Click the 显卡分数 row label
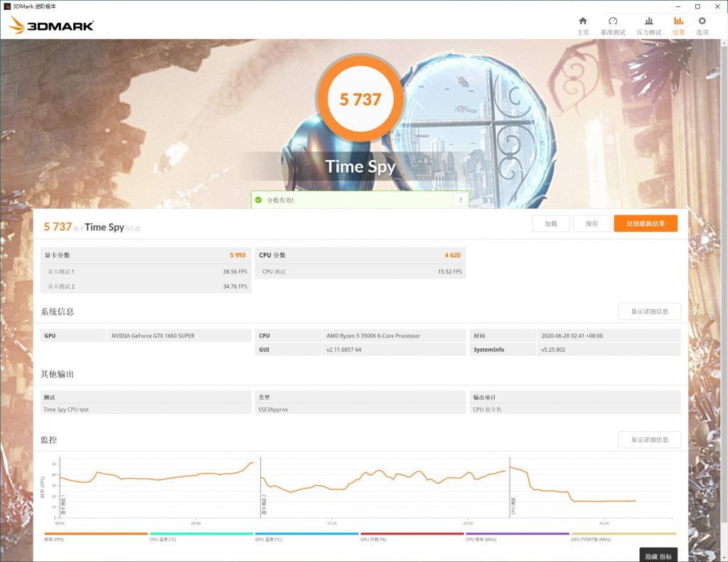Image resolution: width=728 pixels, height=562 pixels. (57, 255)
